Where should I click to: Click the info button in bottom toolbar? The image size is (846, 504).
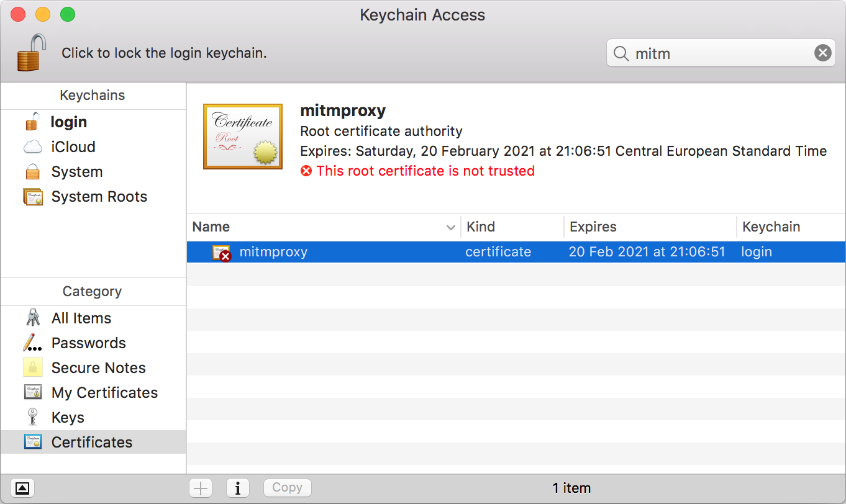coord(237,488)
